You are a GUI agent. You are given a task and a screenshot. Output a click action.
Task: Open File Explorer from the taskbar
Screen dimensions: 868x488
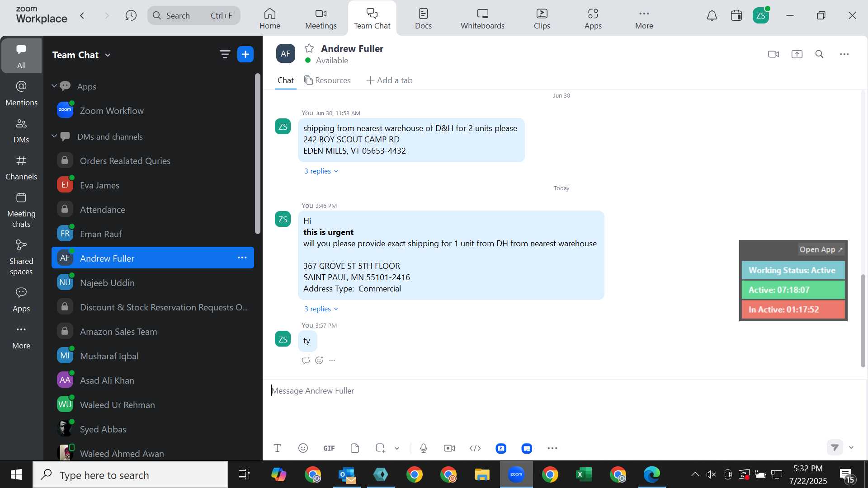click(482, 474)
